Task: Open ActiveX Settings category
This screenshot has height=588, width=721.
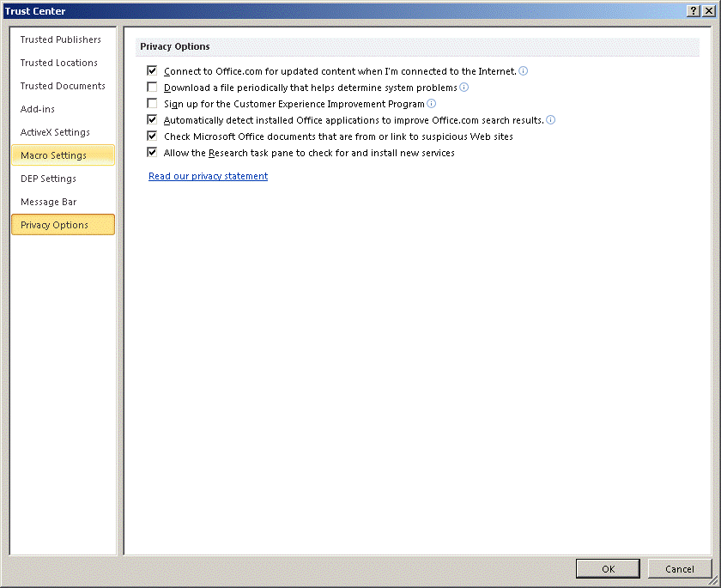Action: (x=55, y=132)
